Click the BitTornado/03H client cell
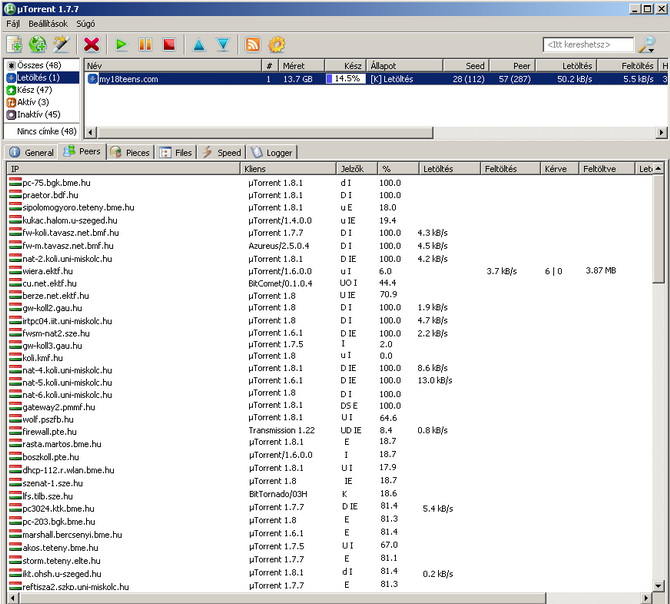Screen dimensions: 670x604 (278, 494)
